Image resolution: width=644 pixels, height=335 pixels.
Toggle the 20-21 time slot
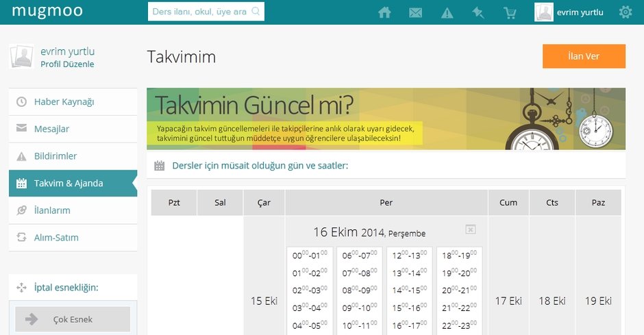[x=459, y=290]
